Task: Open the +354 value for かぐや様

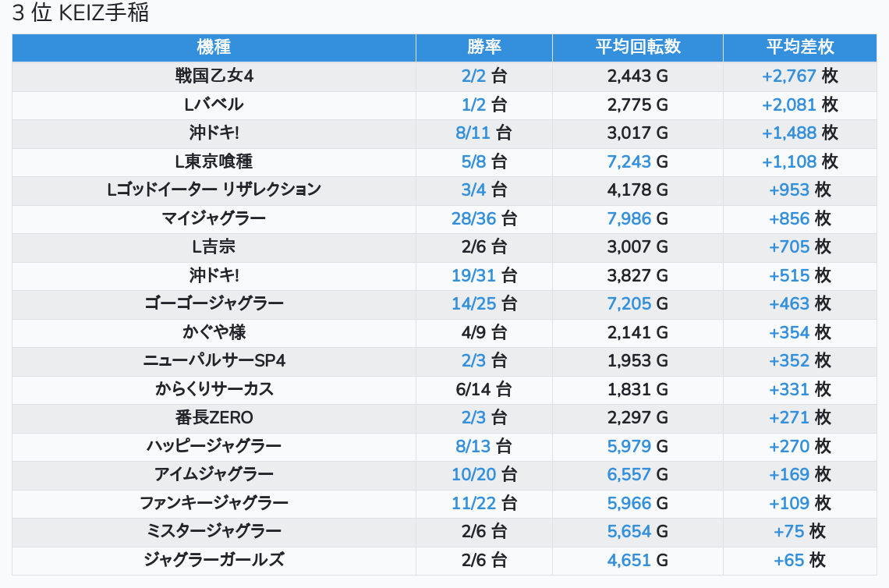Action: (x=788, y=332)
